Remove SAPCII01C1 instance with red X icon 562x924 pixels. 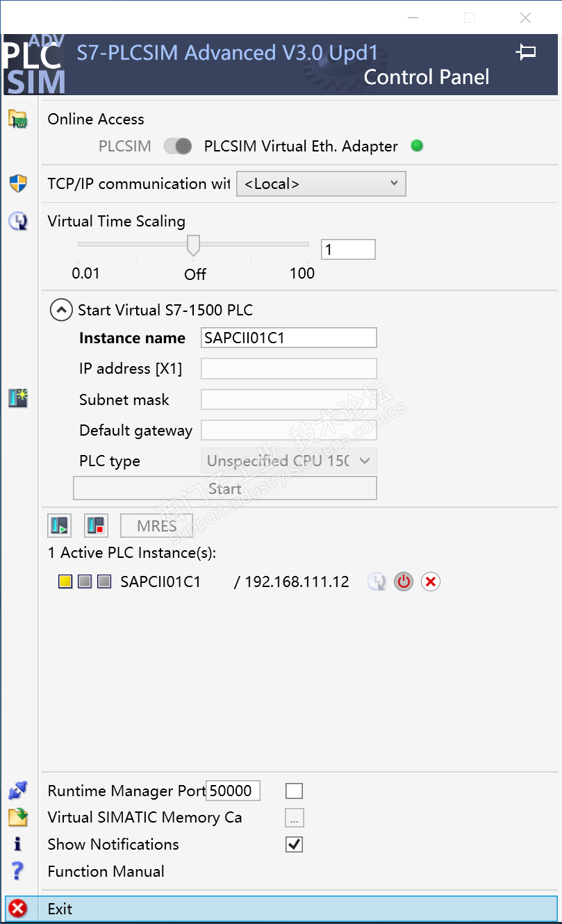431,581
